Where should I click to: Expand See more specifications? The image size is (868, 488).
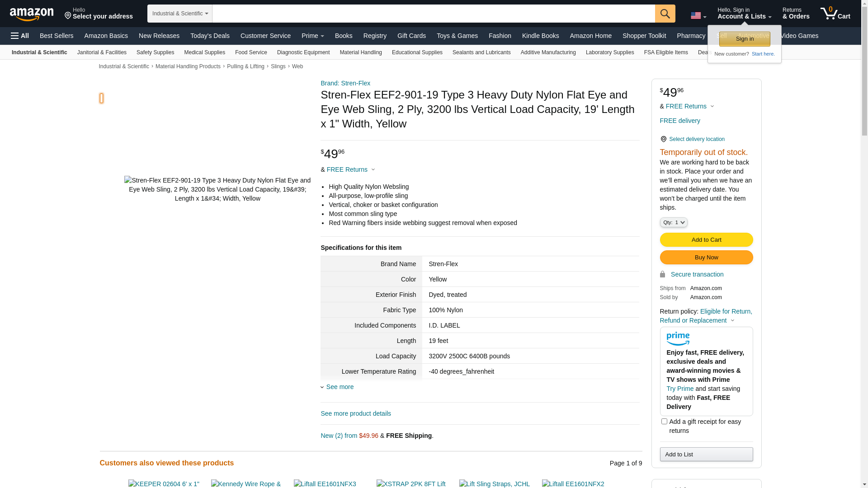point(340,387)
